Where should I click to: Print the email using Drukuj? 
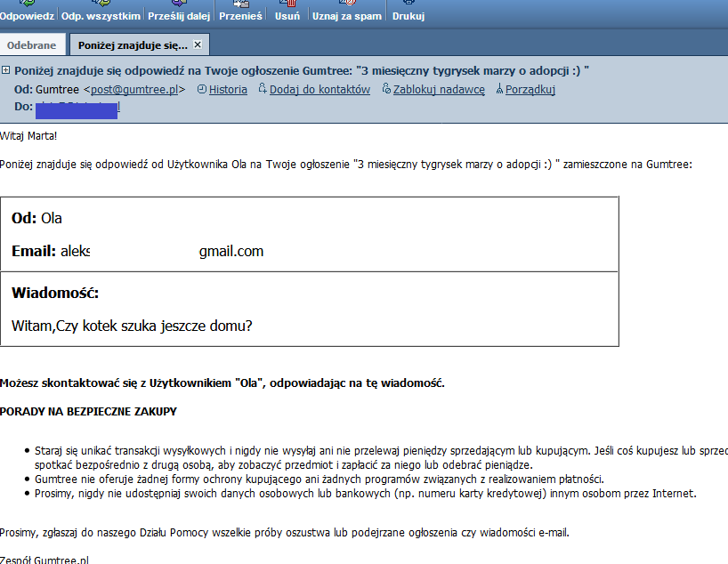coord(408,12)
